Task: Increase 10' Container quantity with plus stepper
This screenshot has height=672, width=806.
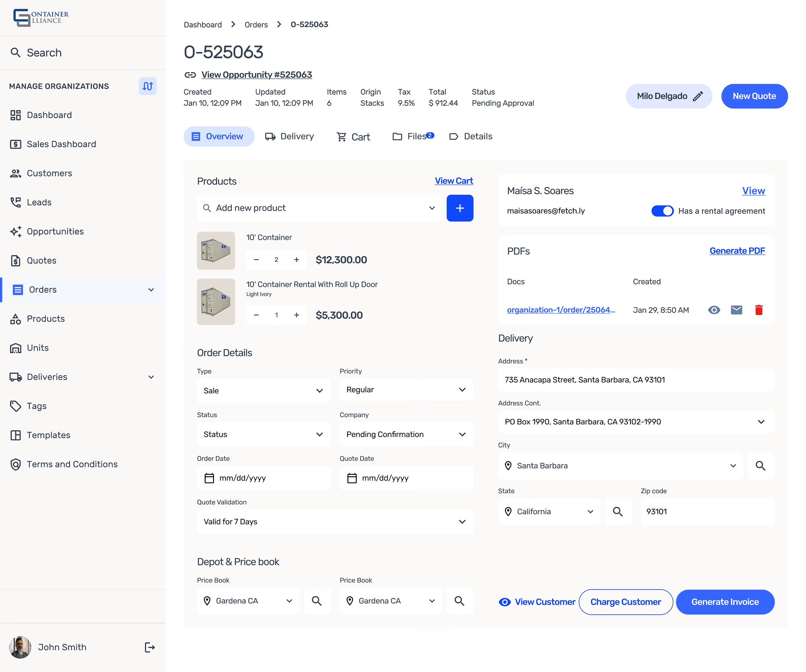Action: point(296,260)
